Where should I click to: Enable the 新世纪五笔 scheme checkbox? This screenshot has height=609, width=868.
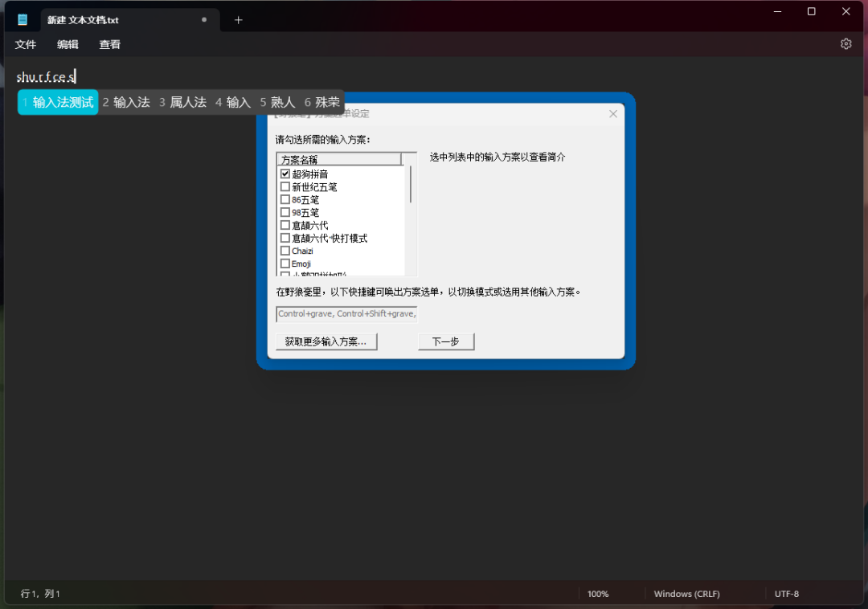pyautogui.click(x=285, y=186)
